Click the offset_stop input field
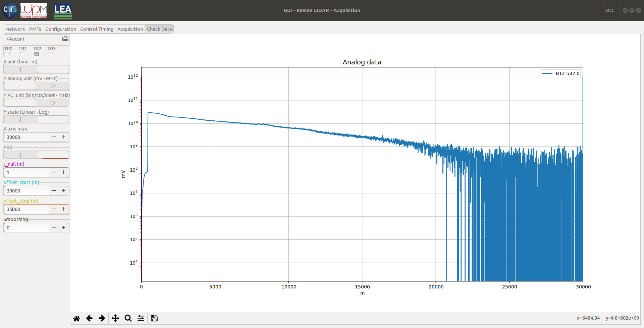 pyautogui.click(x=27, y=209)
